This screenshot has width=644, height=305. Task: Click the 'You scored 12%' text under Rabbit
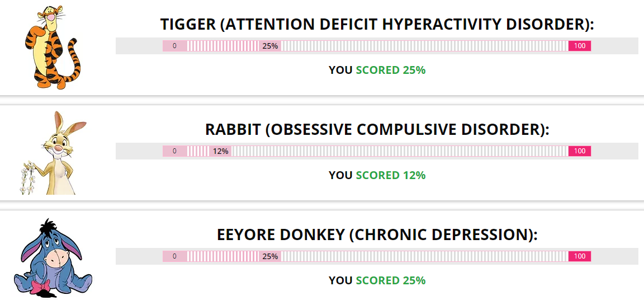pyautogui.click(x=377, y=176)
